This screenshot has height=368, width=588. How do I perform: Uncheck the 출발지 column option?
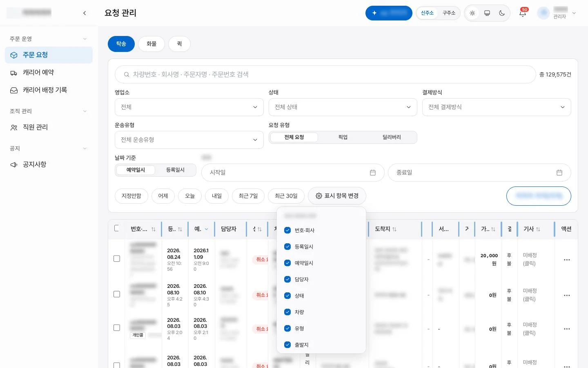tap(287, 345)
